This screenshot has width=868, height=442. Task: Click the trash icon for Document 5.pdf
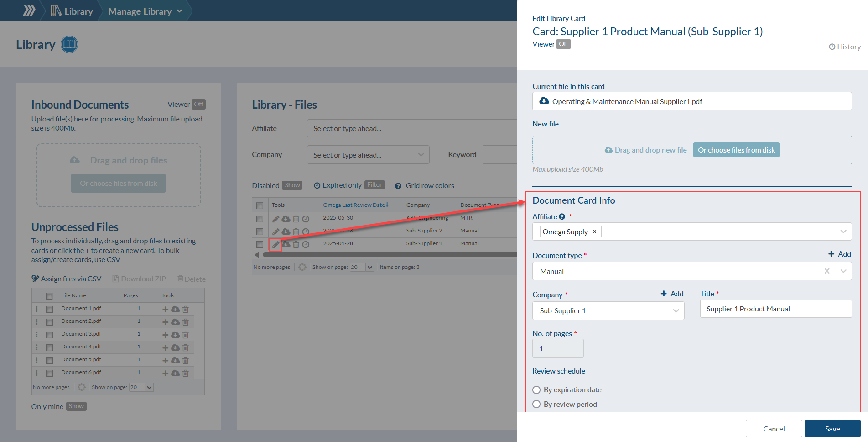(x=186, y=360)
